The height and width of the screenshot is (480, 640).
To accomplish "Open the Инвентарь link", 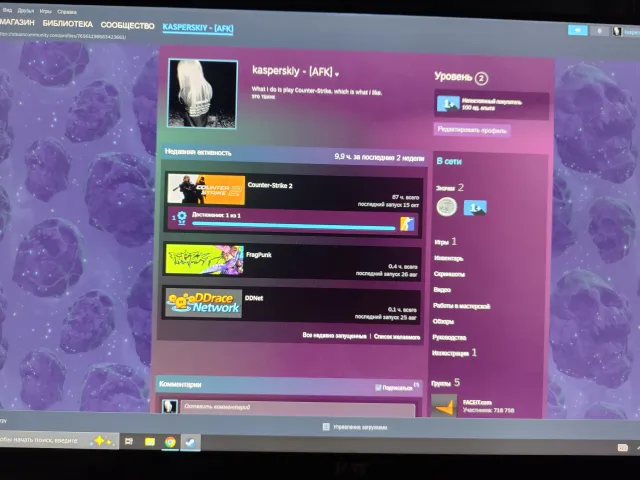I will click(x=449, y=258).
